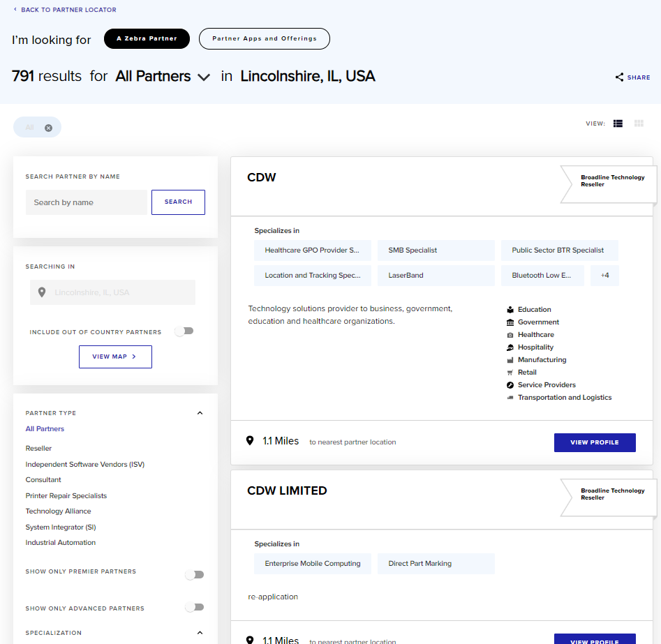Toggle Include Out of Country Partners
This screenshot has width=661, height=644.
click(185, 331)
